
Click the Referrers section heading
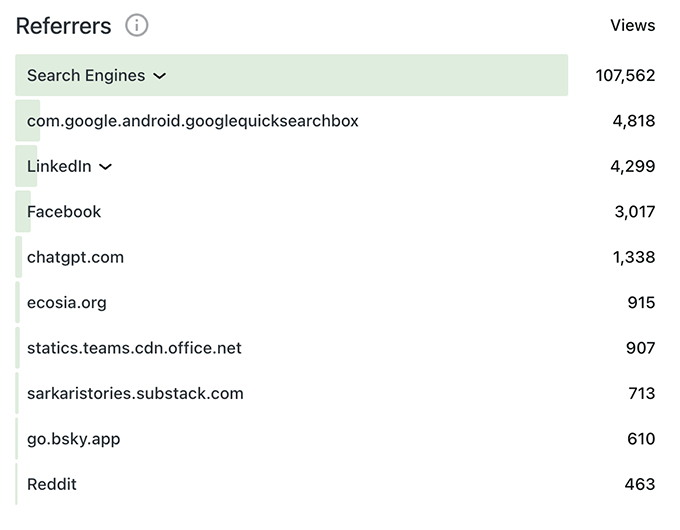[63, 26]
